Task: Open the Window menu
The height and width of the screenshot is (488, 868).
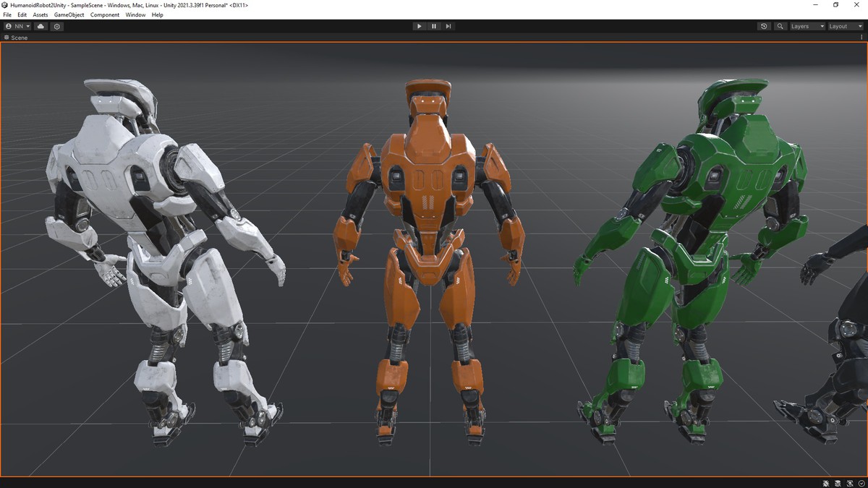Action: point(135,14)
